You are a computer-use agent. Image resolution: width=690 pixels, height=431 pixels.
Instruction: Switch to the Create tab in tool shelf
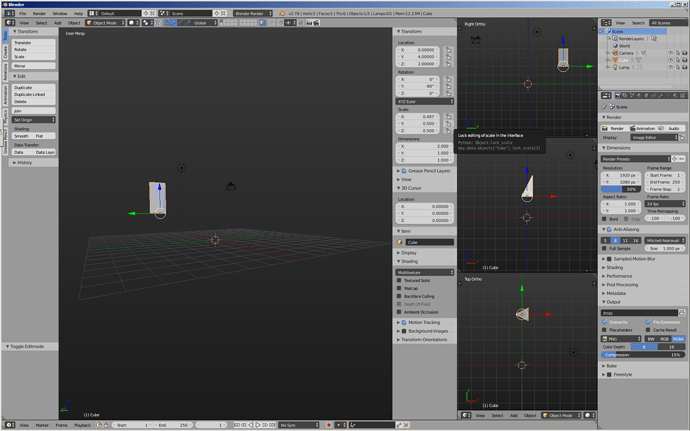pos(5,52)
